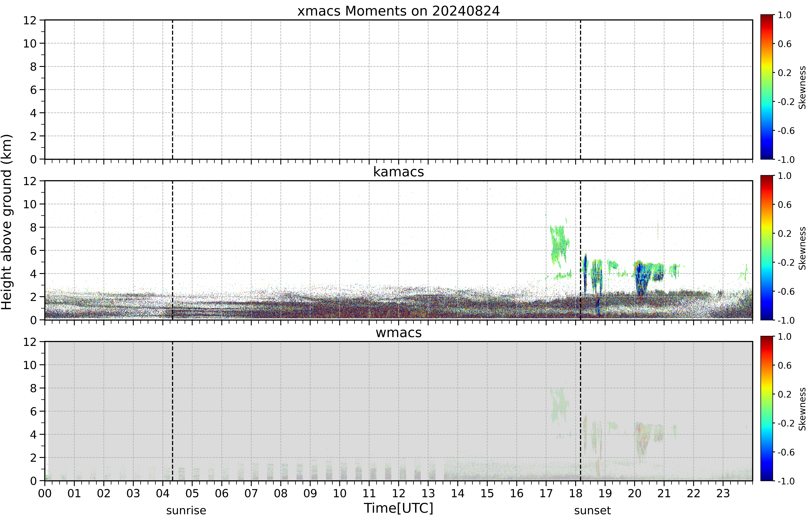Click the 18 hour tick label
Image resolution: width=812 pixels, height=522 pixels.
tap(576, 493)
